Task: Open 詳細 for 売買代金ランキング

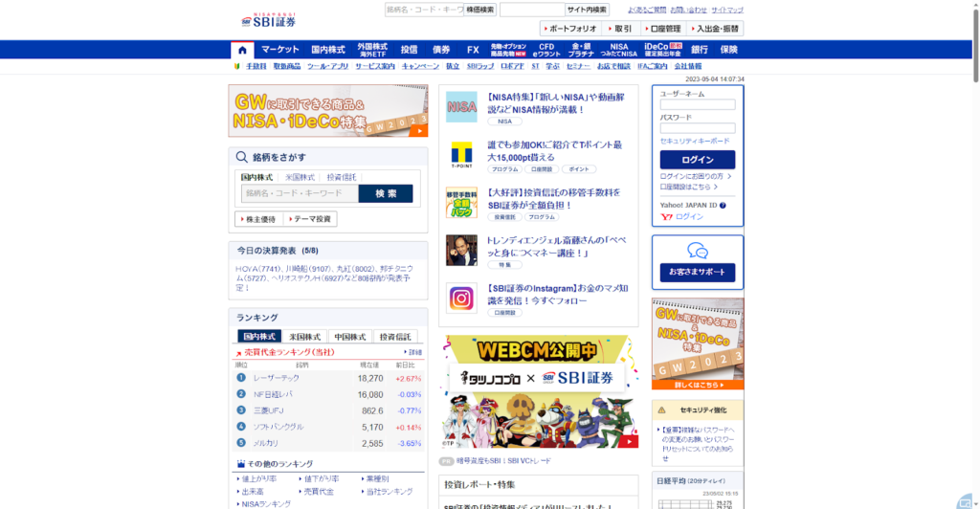Action: tap(413, 352)
